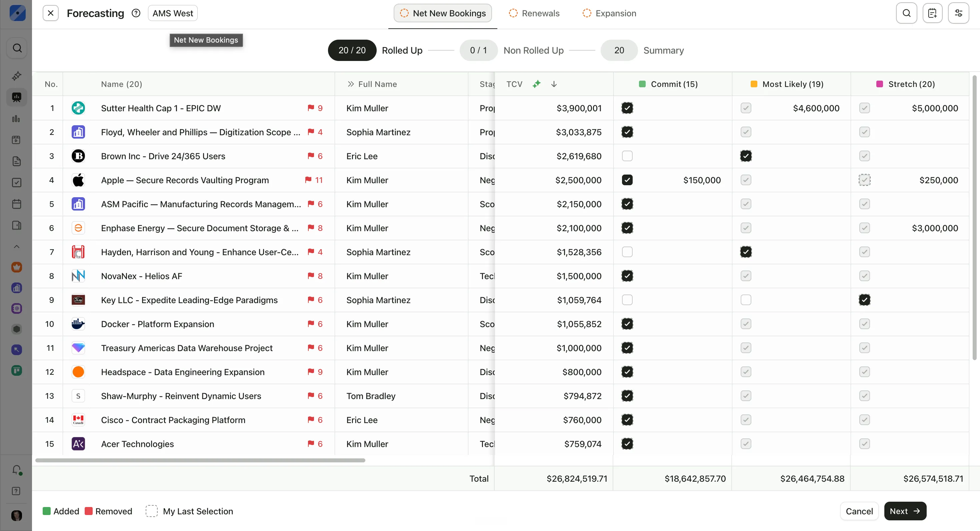Viewport: 980px width, 531px height.
Task: Open the sidebar help question icon
Action: (x=16, y=491)
